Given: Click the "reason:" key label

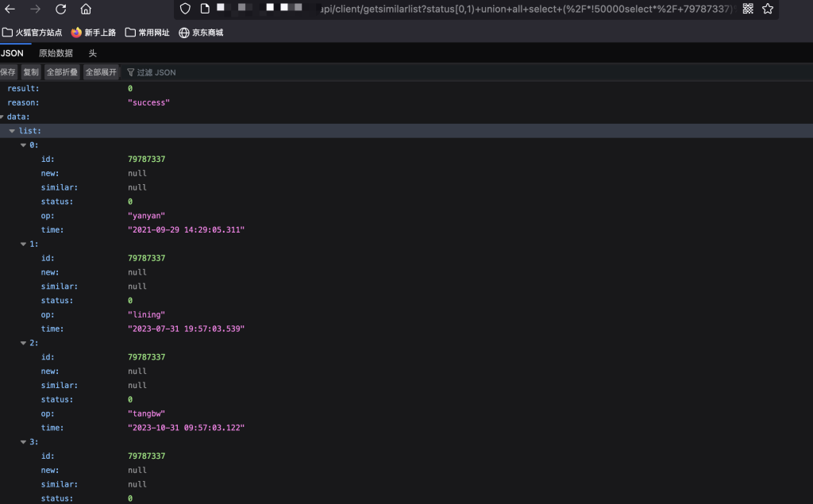Looking at the screenshot, I should (23, 102).
